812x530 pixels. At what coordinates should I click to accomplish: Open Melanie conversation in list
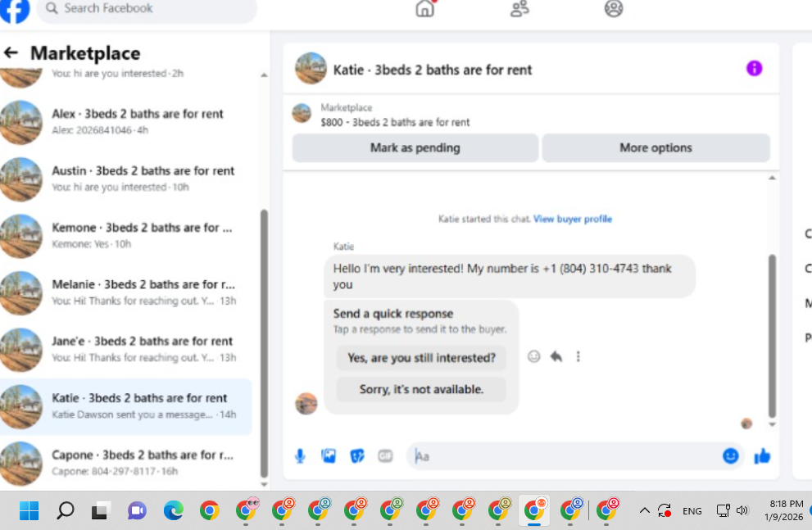coord(126,292)
